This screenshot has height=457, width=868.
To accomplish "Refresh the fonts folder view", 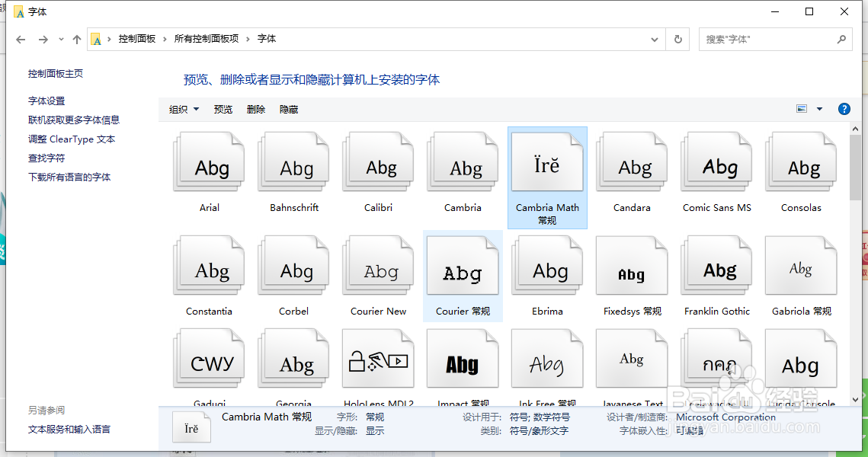I will click(677, 40).
